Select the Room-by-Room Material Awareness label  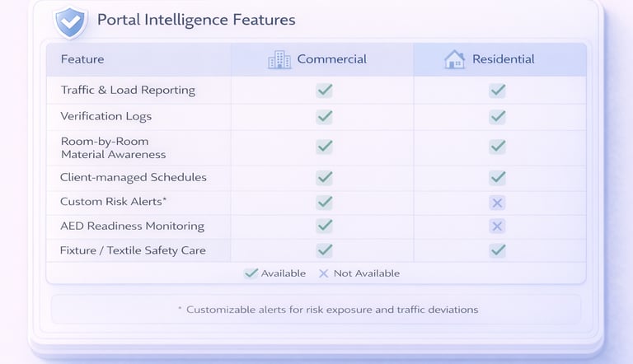(113, 147)
